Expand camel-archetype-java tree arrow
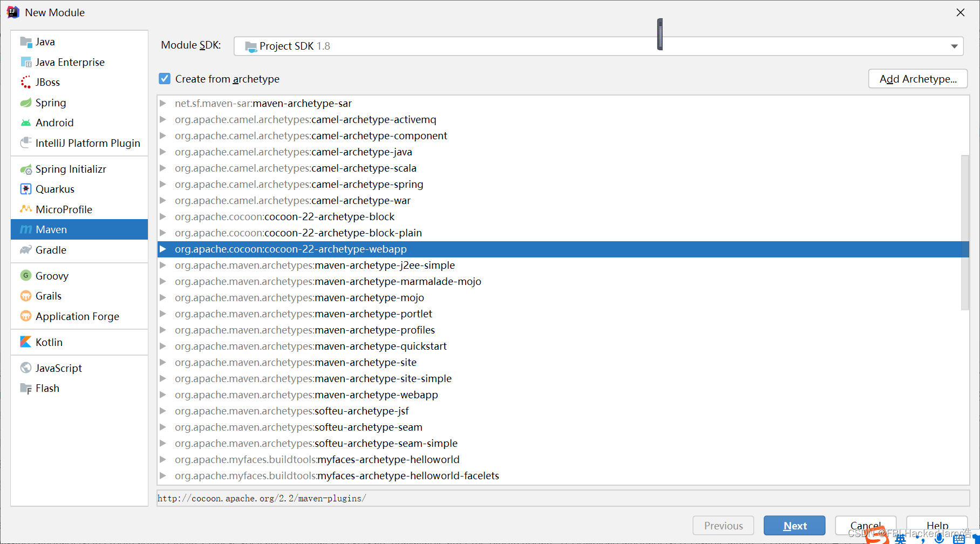Screen dimensions: 980x544 162,152
